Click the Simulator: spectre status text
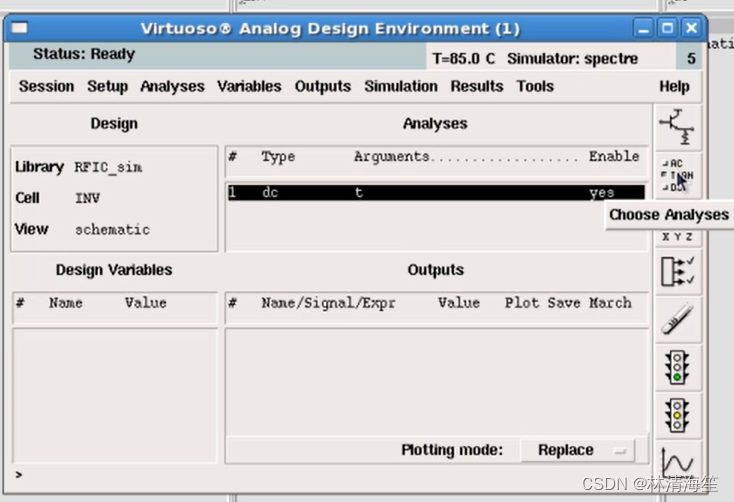The width and height of the screenshot is (734, 502). (573, 59)
